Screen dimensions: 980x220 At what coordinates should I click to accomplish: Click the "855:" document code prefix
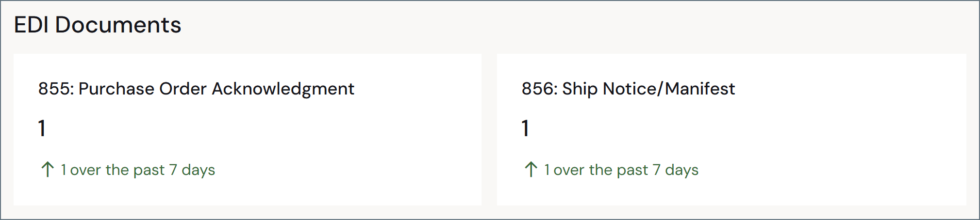pyautogui.click(x=56, y=89)
